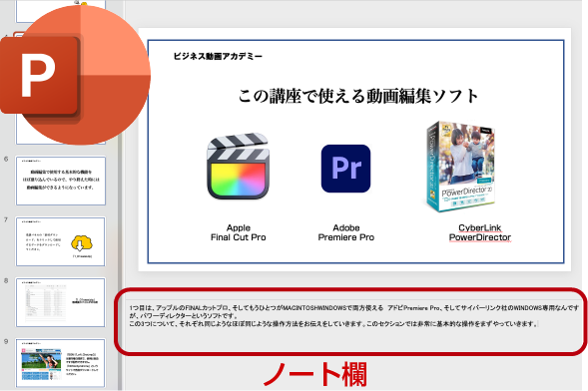Click the slide title この講座で使える動画編集ソフト
This screenshot has width=588, height=391.
[x=358, y=96]
